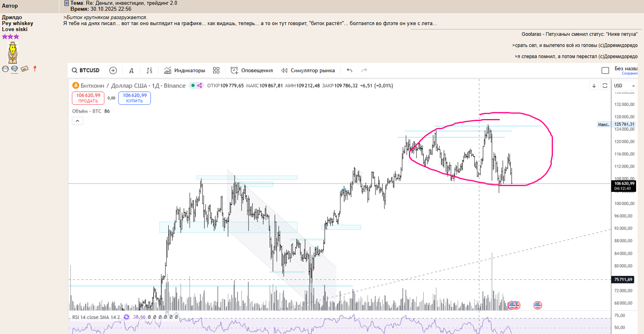Toggle the fit-to-screen scale button
644x334 pixels.
pyautogui.click(x=605, y=86)
